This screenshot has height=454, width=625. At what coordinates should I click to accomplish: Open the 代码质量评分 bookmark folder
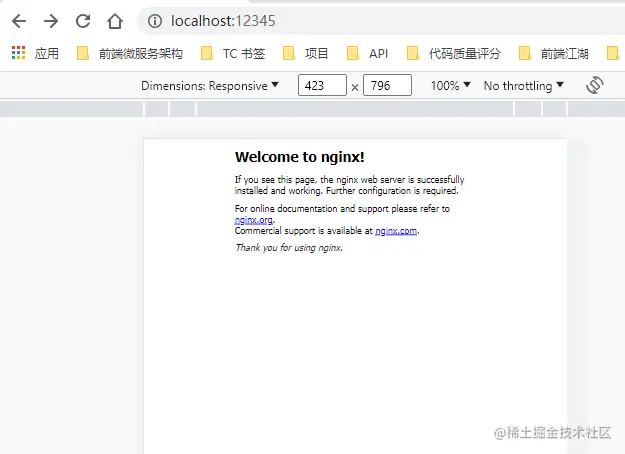454,53
